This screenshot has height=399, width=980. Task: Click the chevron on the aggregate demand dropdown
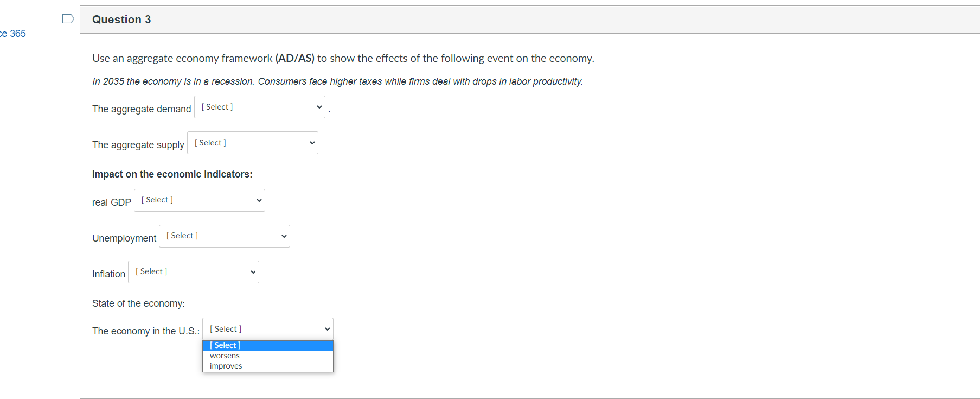(x=319, y=106)
